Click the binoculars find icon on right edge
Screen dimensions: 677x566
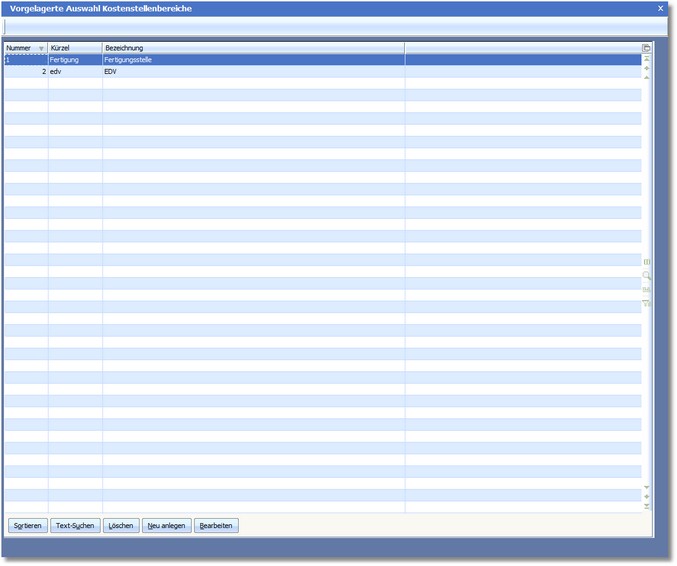[x=646, y=289]
